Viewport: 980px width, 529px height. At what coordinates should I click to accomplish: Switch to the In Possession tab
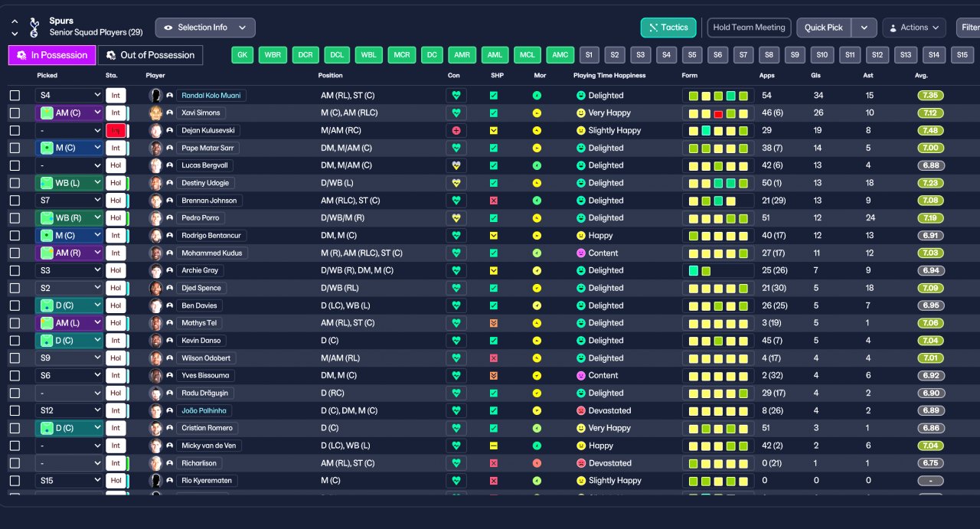coord(52,55)
